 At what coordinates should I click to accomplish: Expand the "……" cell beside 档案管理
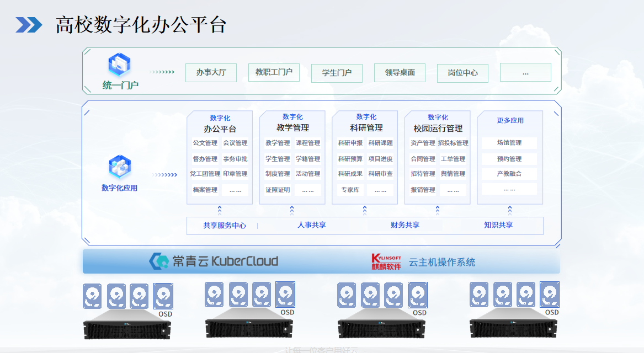(x=235, y=189)
